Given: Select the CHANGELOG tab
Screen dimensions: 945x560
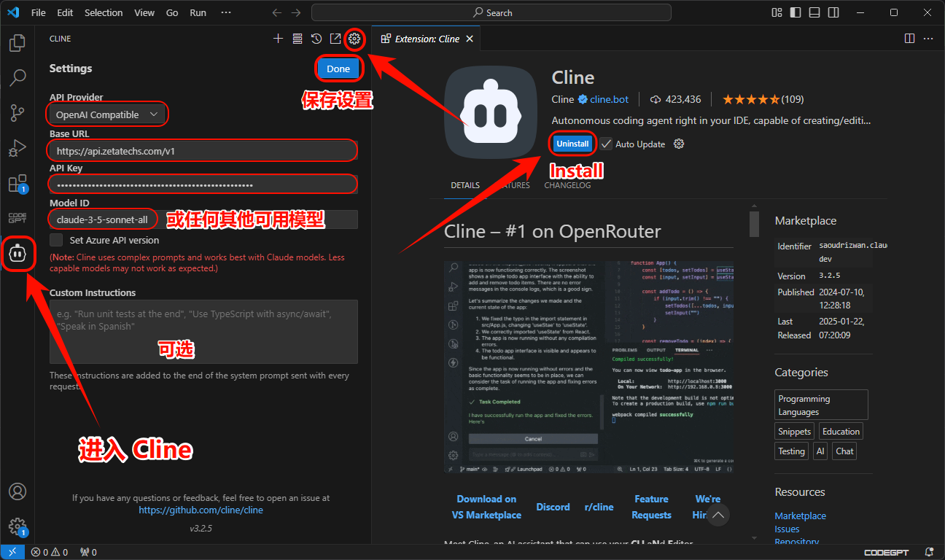Looking at the screenshot, I should coord(567,185).
